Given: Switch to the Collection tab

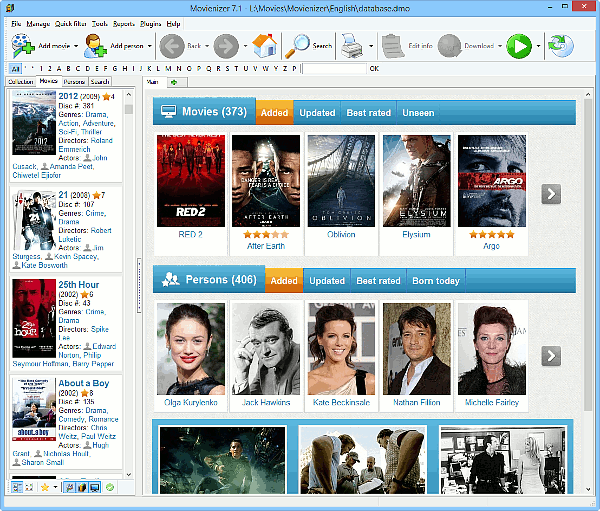Looking at the screenshot, I should click(21, 82).
